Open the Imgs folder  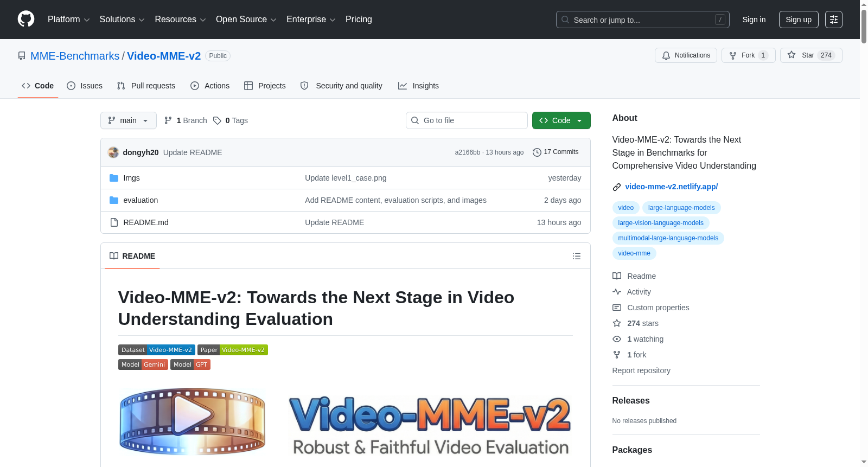tap(131, 178)
